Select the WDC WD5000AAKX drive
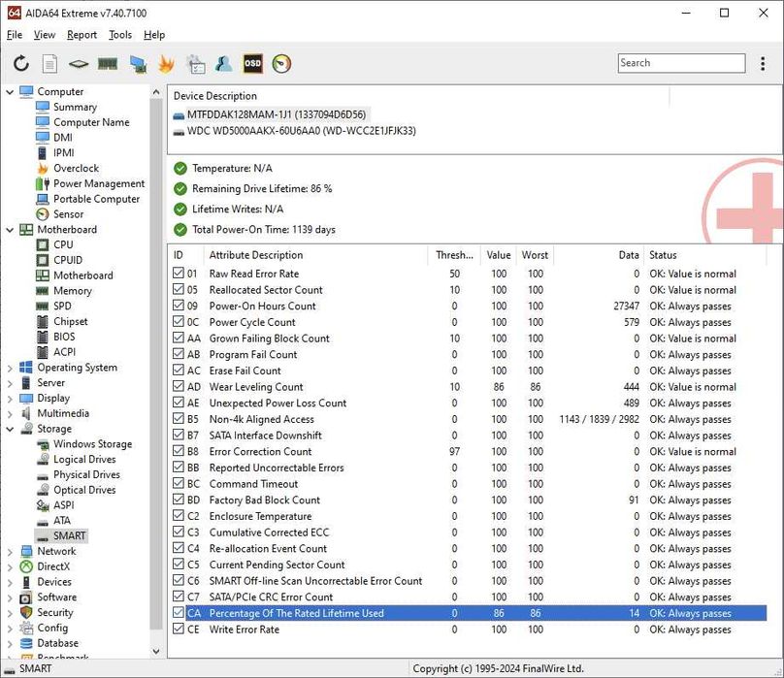This screenshot has height=678, width=784. pos(302,131)
